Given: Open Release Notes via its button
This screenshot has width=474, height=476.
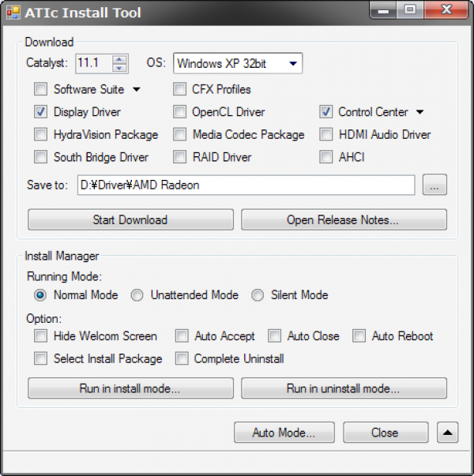Looking at the screenshot, I should click(344, 219).
